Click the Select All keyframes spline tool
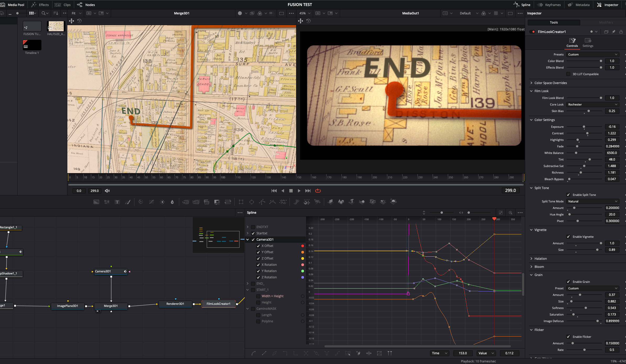 point(348,353)
